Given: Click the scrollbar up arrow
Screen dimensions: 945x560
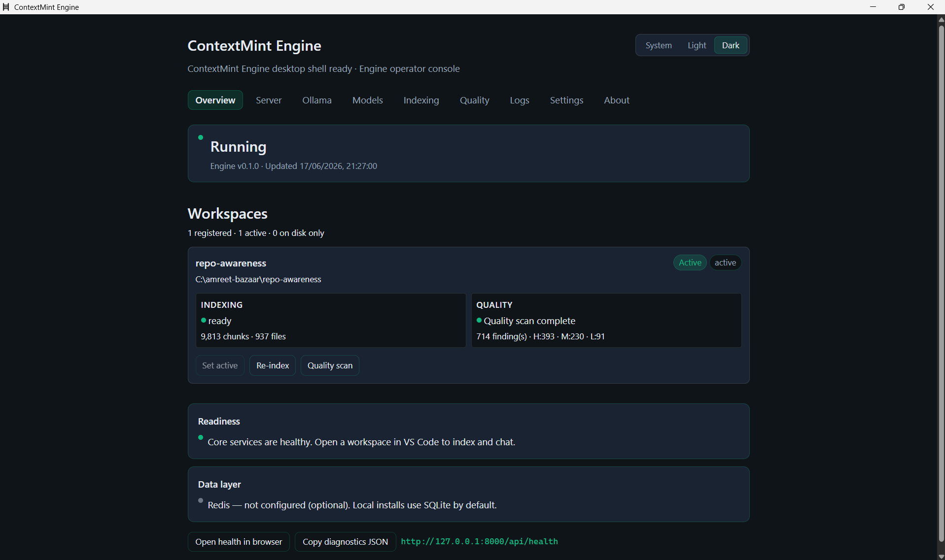Looking at the screenshot, I should point(941,19).
